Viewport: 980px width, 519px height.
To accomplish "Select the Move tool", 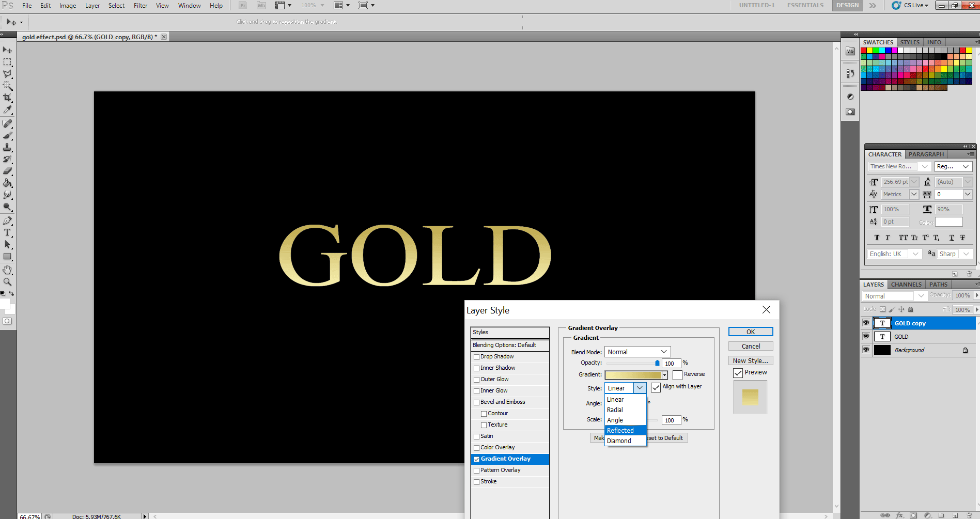I will (x=7, y=50).
